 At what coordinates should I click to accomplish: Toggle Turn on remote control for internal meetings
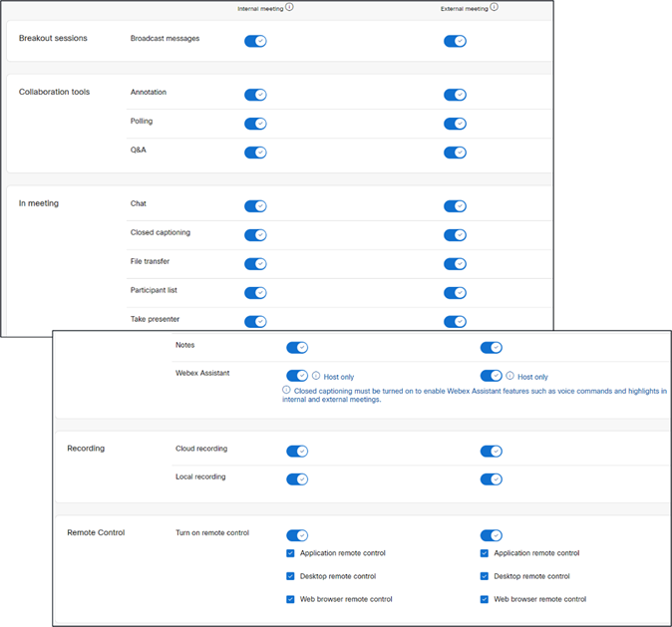point(297,535)
